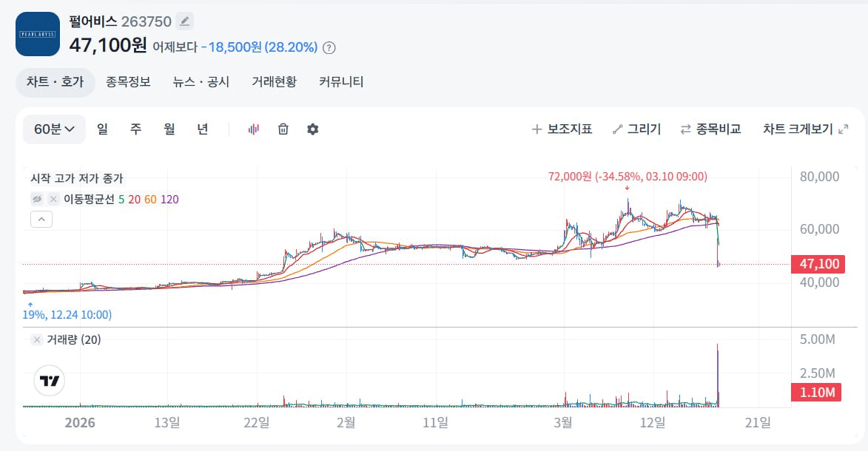
Task: Remove the 거래량 (20) indicator
Action: 36,340
